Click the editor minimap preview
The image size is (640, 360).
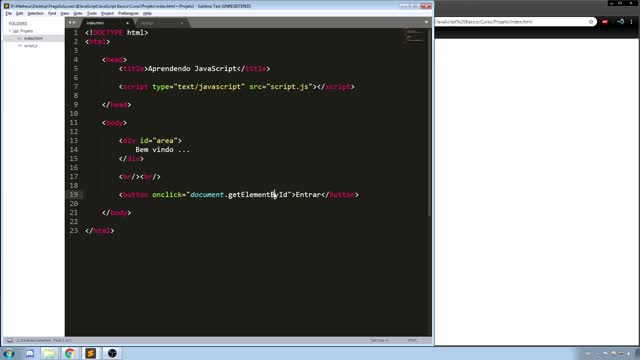(415, 36)
